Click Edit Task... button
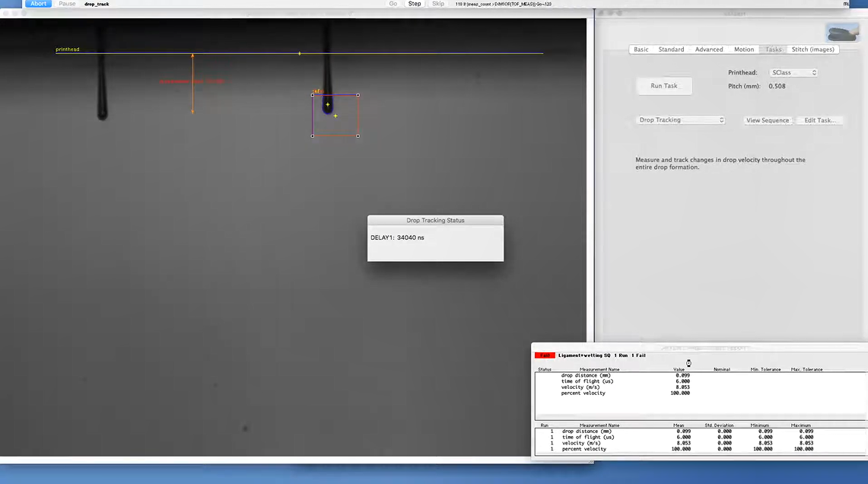 [x=819, y=120]
